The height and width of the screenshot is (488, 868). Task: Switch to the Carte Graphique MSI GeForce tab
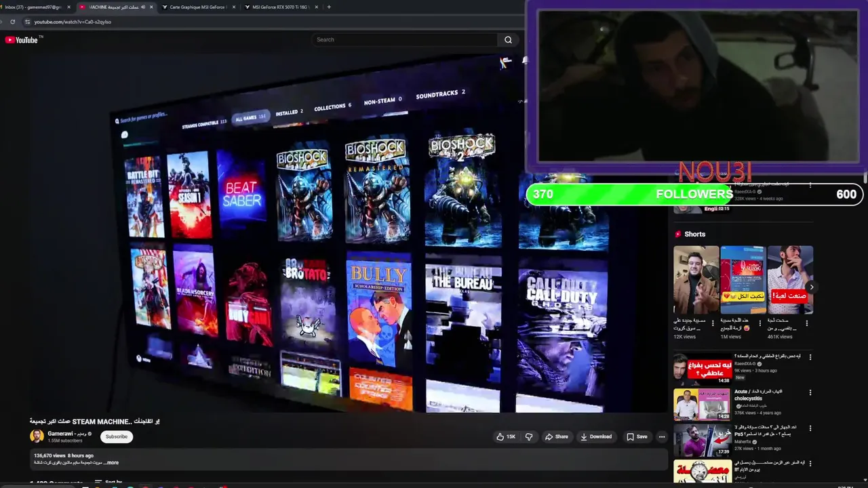(x=198, y=7)
